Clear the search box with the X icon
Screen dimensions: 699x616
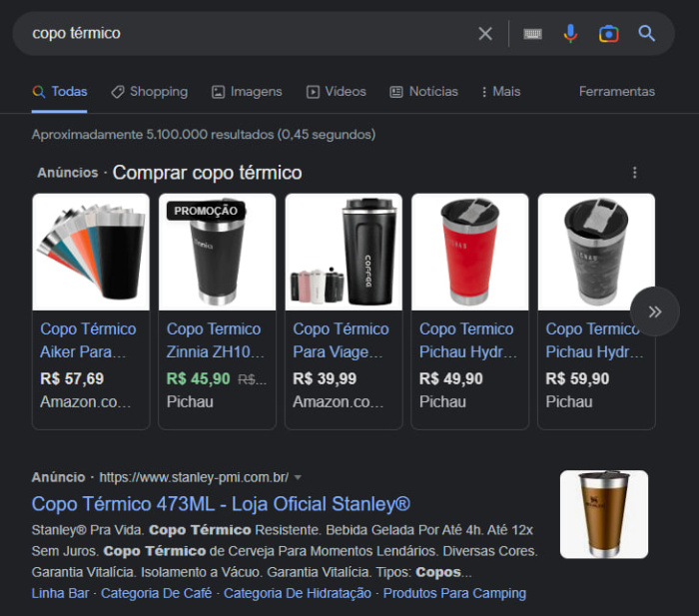click(485, 33)
